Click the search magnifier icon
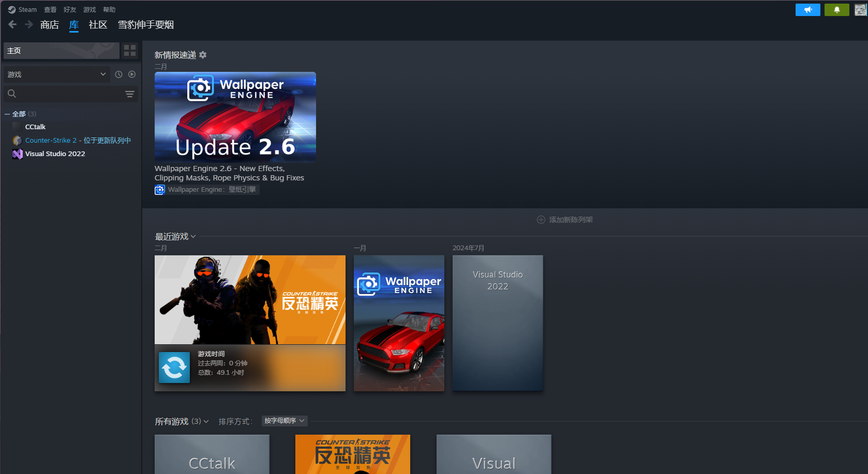Viewport: 868px width, 474px height. tap(12, 94)
